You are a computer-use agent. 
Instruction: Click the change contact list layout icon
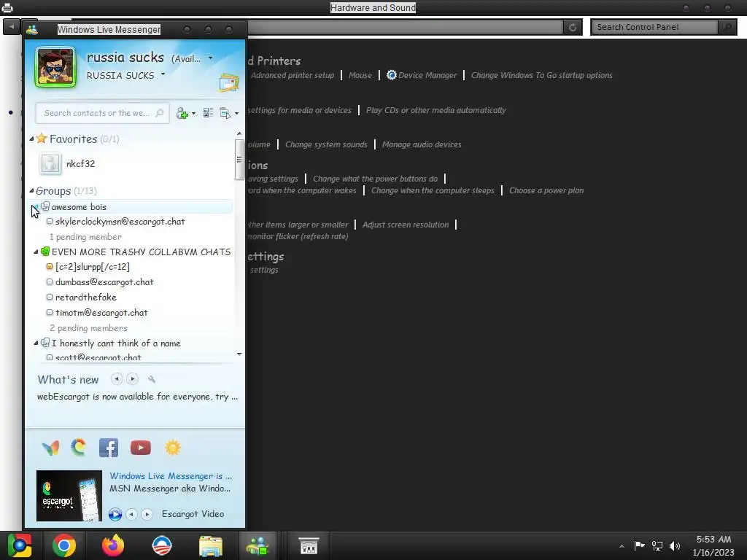click(208, 113)
